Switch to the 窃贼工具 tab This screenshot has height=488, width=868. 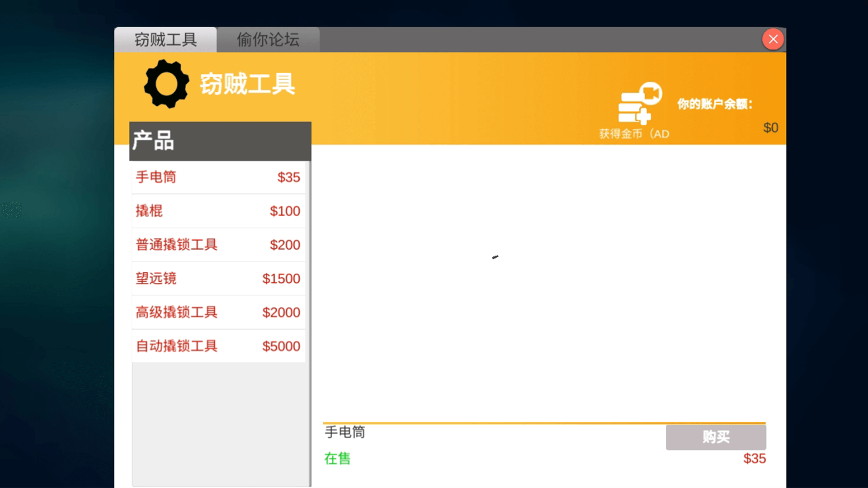pyautogui.click(x=165, y=40)
